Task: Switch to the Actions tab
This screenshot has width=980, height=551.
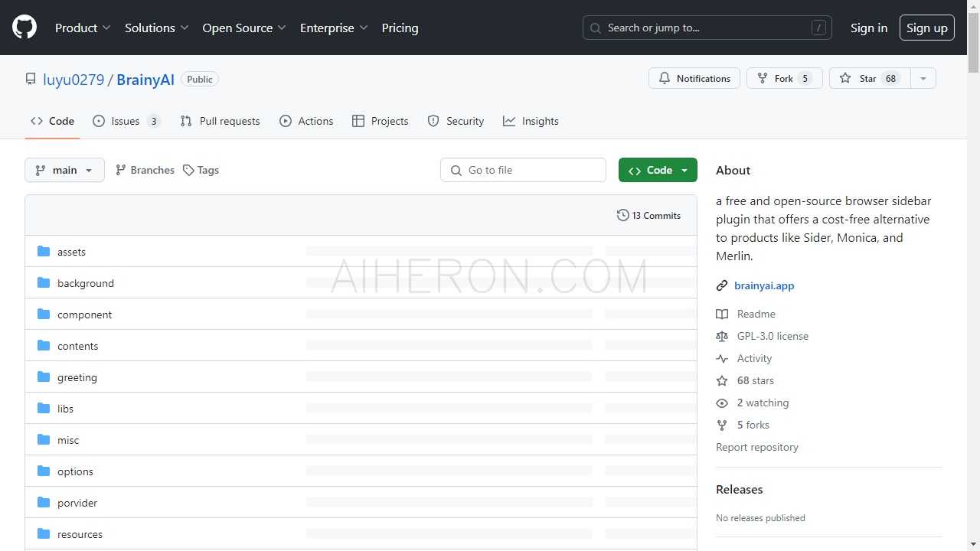Action: coord(306,121)
